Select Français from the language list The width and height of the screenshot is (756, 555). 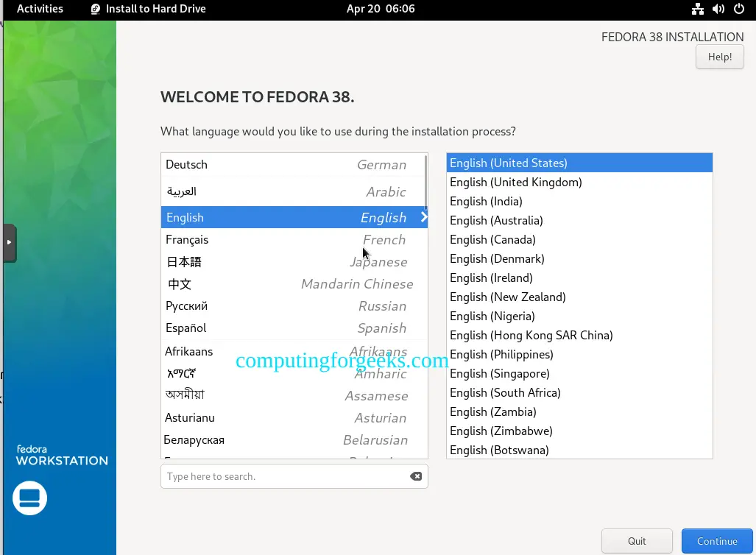pyautogui.click(x=186, y=239)
